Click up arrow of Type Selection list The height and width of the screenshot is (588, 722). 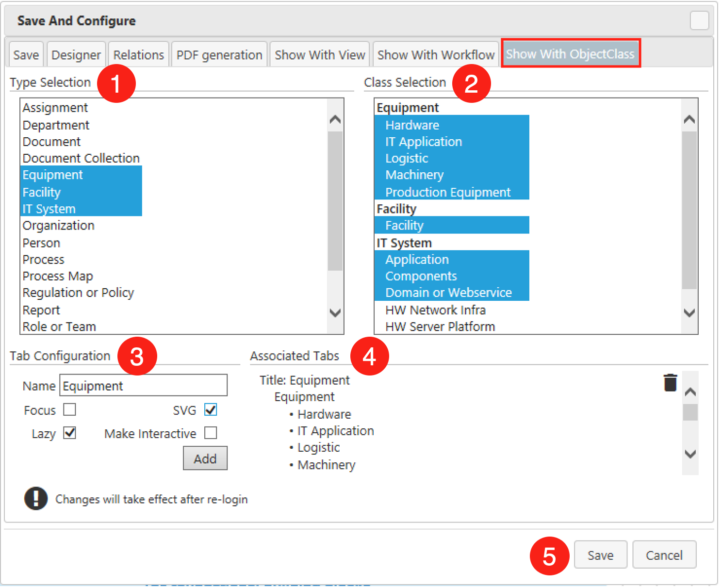335,119
